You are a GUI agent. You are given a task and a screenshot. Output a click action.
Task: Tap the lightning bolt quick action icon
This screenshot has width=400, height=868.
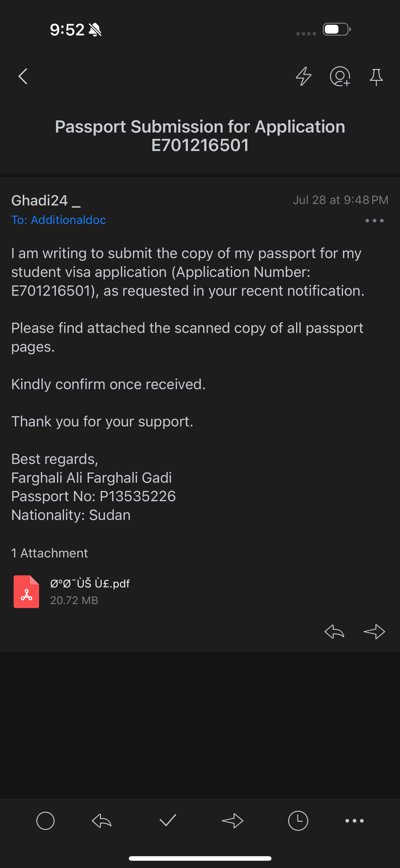tap(304, 77)
